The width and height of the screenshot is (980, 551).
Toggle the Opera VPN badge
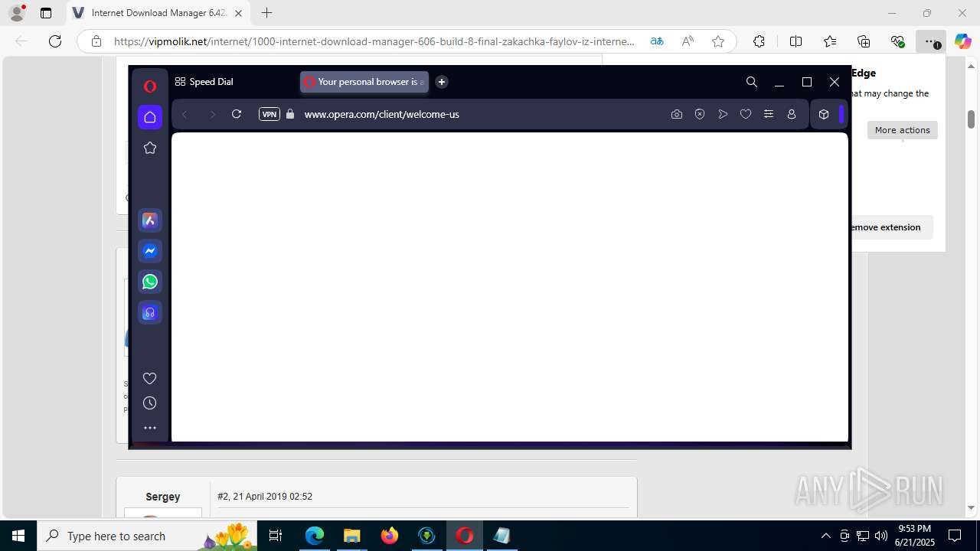(269, 114)
